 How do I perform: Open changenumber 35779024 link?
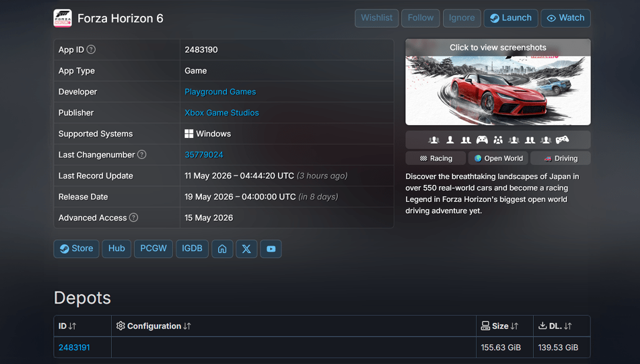coord(204,155)
